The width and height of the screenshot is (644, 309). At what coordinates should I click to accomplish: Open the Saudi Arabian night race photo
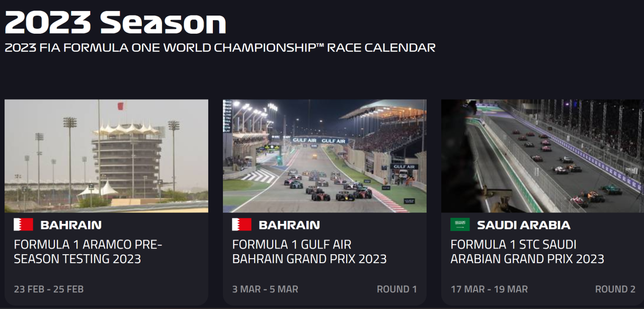pos(542,156)
